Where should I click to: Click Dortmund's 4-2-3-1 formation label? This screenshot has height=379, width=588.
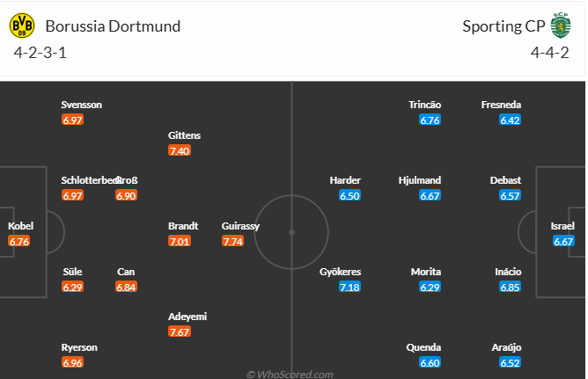click(40, 52)
